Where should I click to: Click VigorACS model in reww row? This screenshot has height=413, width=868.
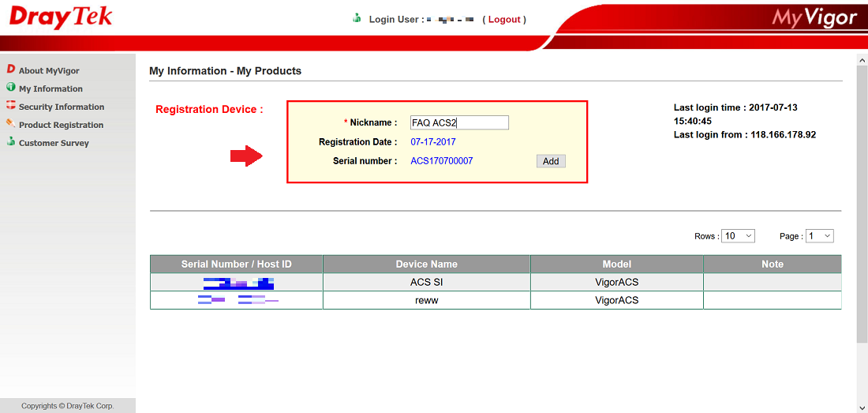pyautogui.click(x=617, y=300)
